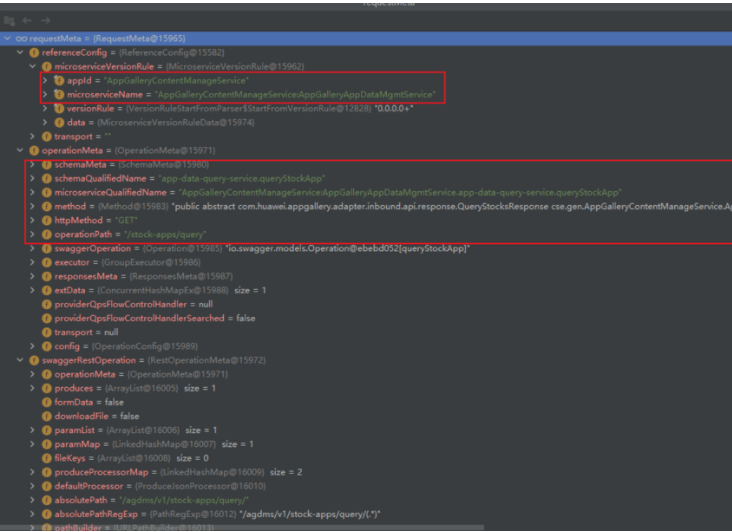
Task: Select the transport = null row
Action: pos(366,332)
